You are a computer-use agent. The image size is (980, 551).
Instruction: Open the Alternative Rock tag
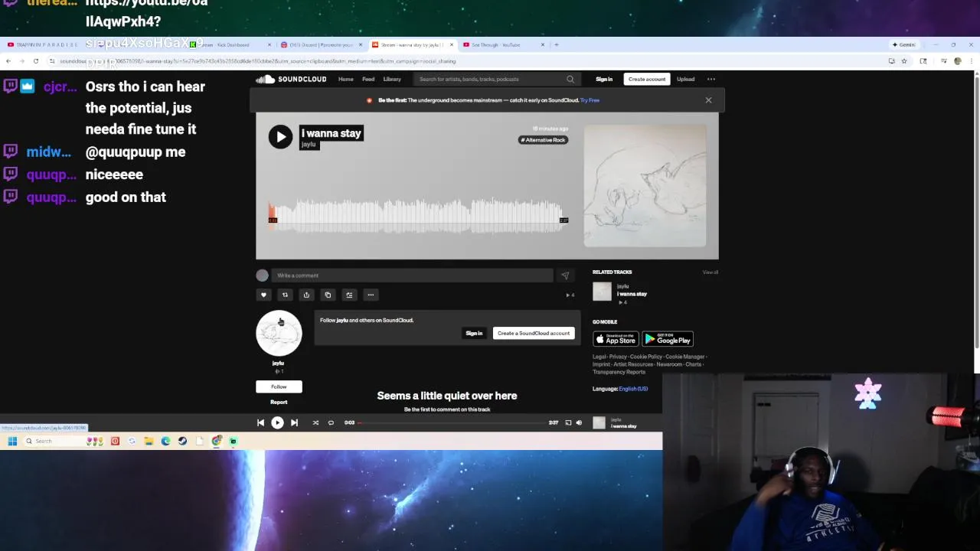point(544,140)
